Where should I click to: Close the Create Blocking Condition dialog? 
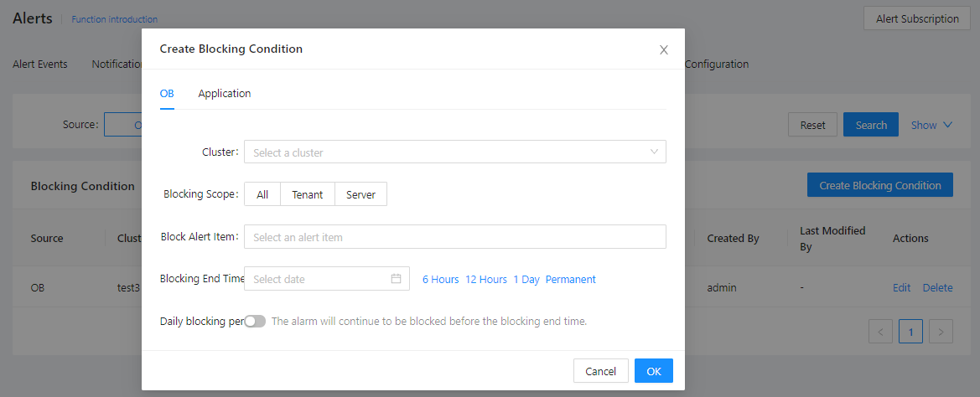pyautogui.click(x=664, y=49)
